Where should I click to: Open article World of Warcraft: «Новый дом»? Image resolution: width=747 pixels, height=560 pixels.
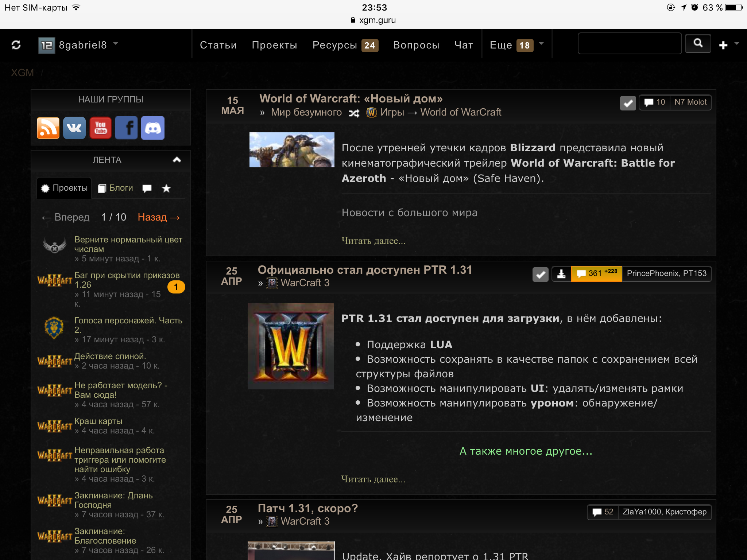tap(351, 98)
